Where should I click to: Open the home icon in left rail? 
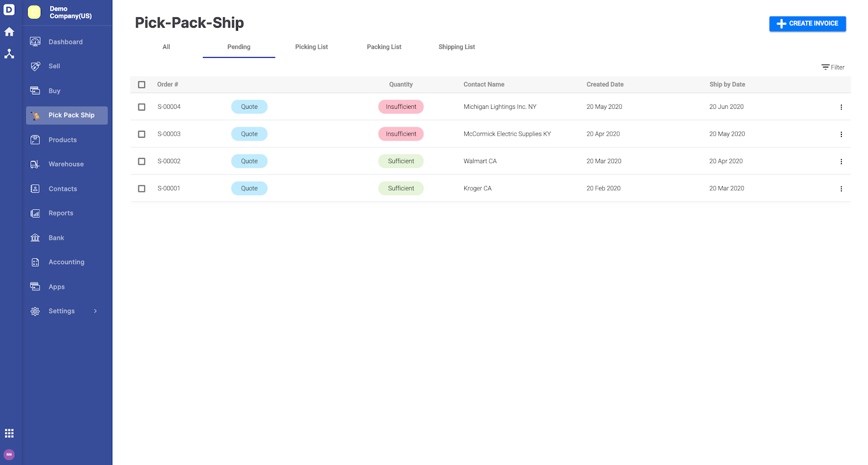9,32
